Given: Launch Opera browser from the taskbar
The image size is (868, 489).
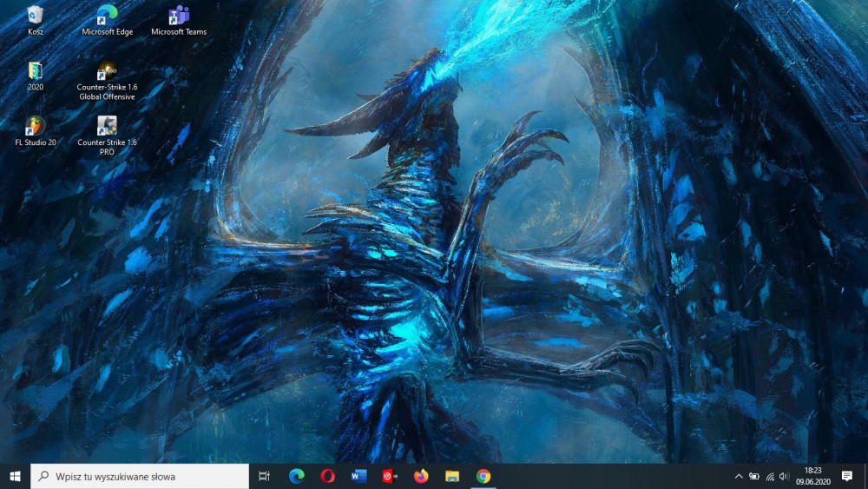Looking at the screenshot, I should (328, 476).
